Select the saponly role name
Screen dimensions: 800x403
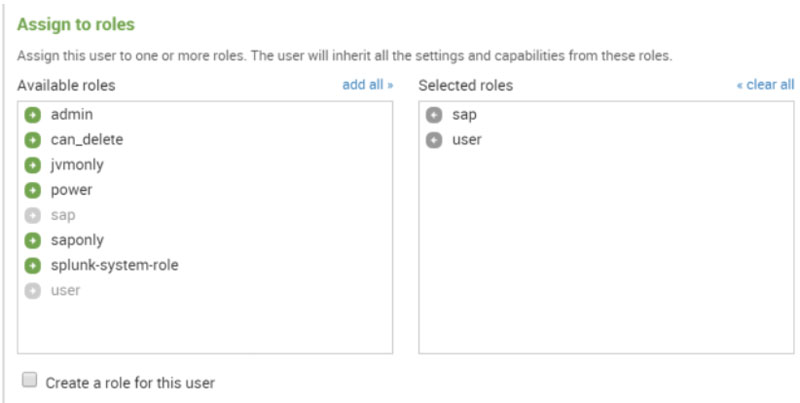tap(77, 240)
